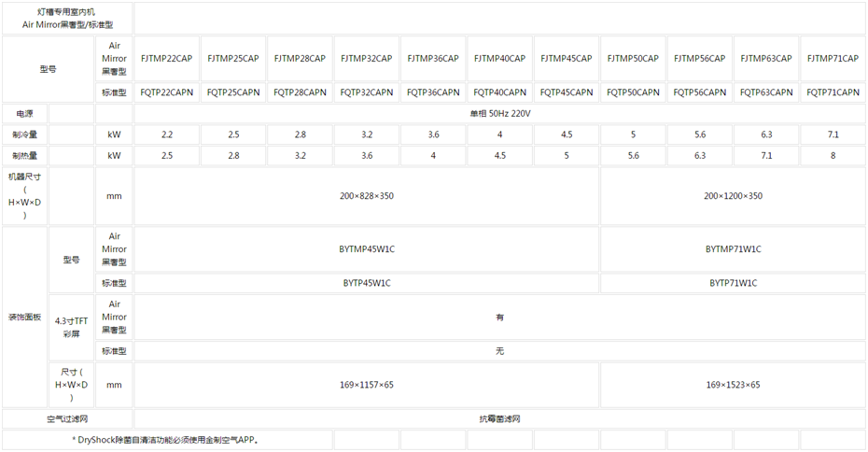Image resolution: width=868 pixels, height=452 pixels.
Task: Click panel model BYTP71W1C
Action: click(x=733, y=283)
